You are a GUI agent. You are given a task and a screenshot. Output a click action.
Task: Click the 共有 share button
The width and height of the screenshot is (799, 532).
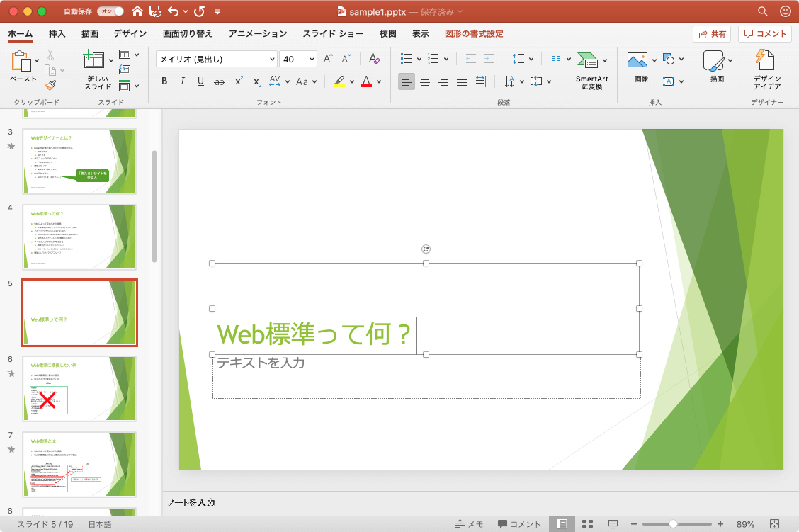click(x=712, y=33)
